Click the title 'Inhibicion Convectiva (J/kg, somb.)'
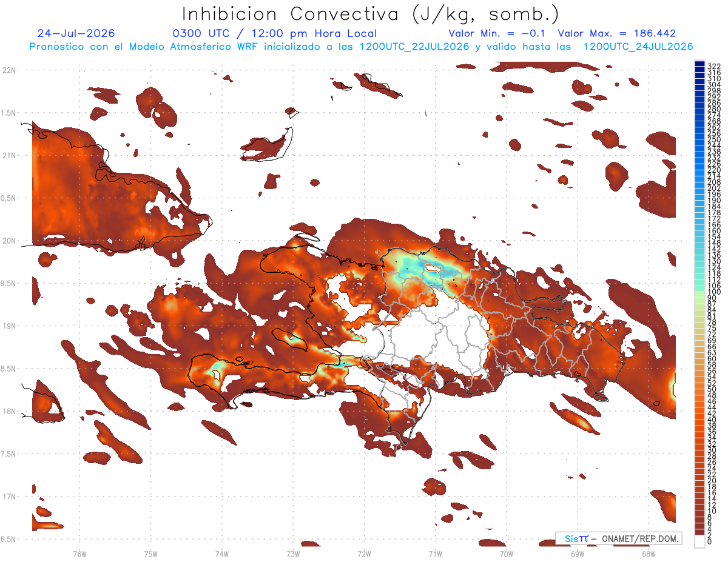 click(x=370, y=13)
